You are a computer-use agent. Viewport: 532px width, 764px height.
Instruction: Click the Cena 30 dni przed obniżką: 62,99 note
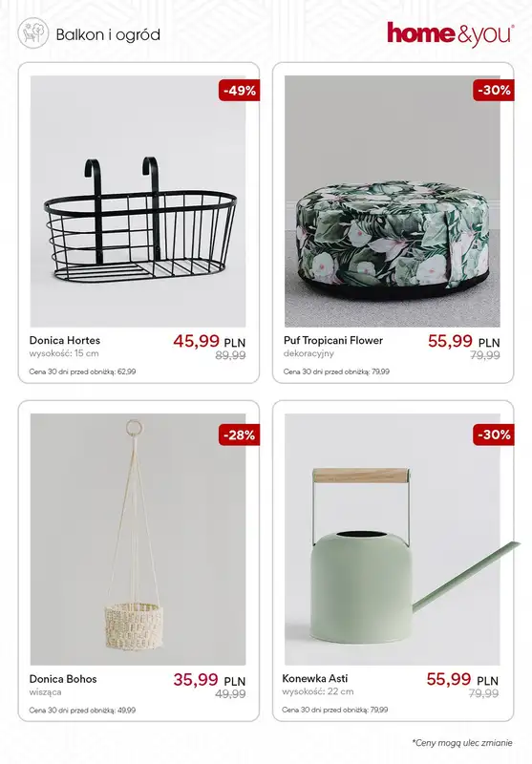(82, 371)
